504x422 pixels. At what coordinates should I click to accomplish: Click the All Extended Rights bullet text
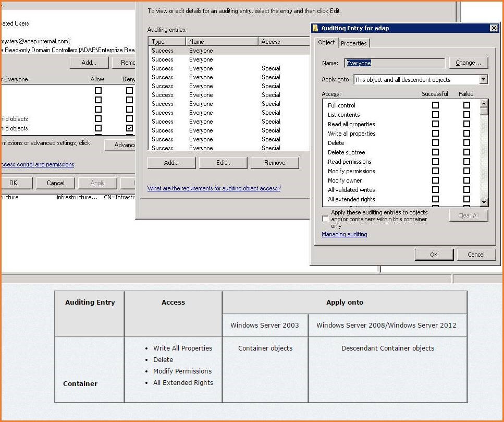183,382
